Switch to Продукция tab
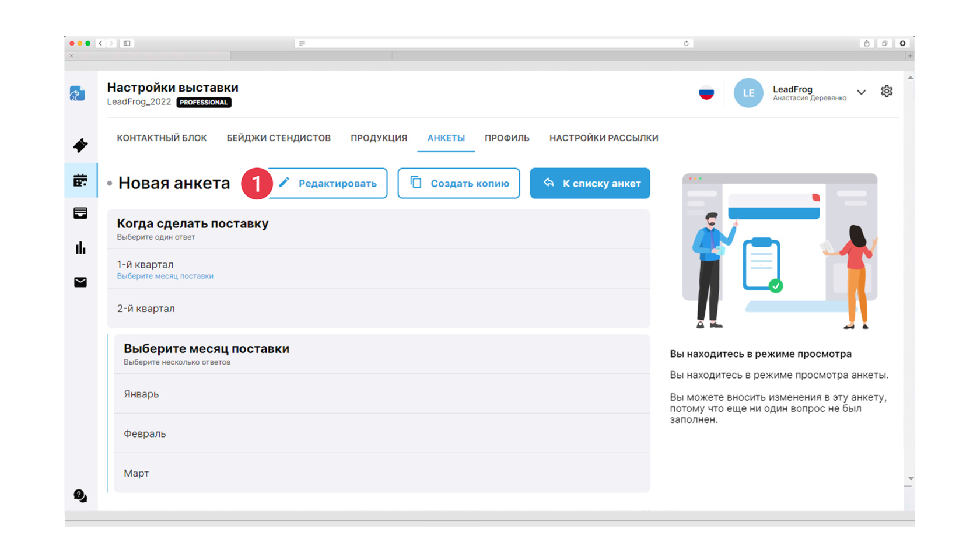Viewport: 980px width, 560px height. click(379, 138)
